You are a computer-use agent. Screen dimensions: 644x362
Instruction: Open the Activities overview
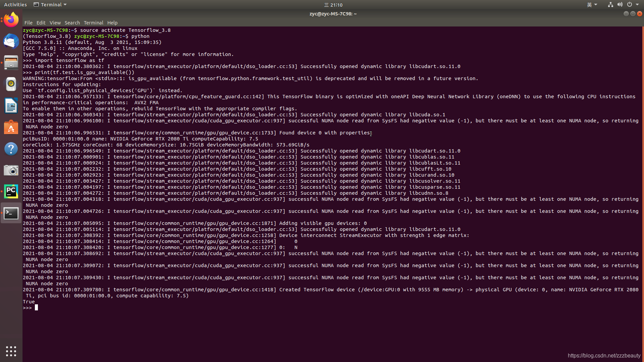tap(15, 5)
